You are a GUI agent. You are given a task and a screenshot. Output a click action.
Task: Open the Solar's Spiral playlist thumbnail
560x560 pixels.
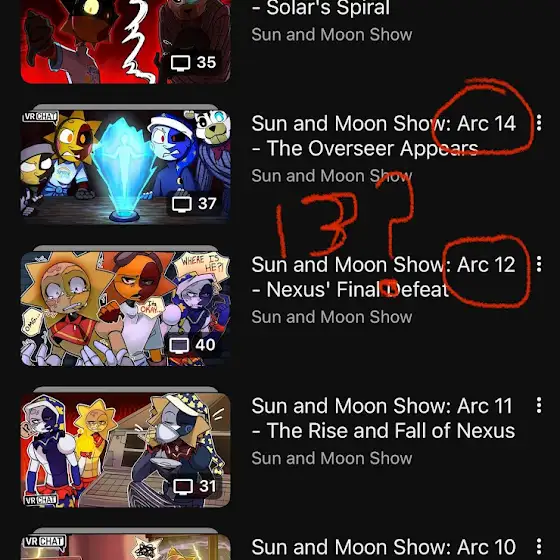point(125,41)
